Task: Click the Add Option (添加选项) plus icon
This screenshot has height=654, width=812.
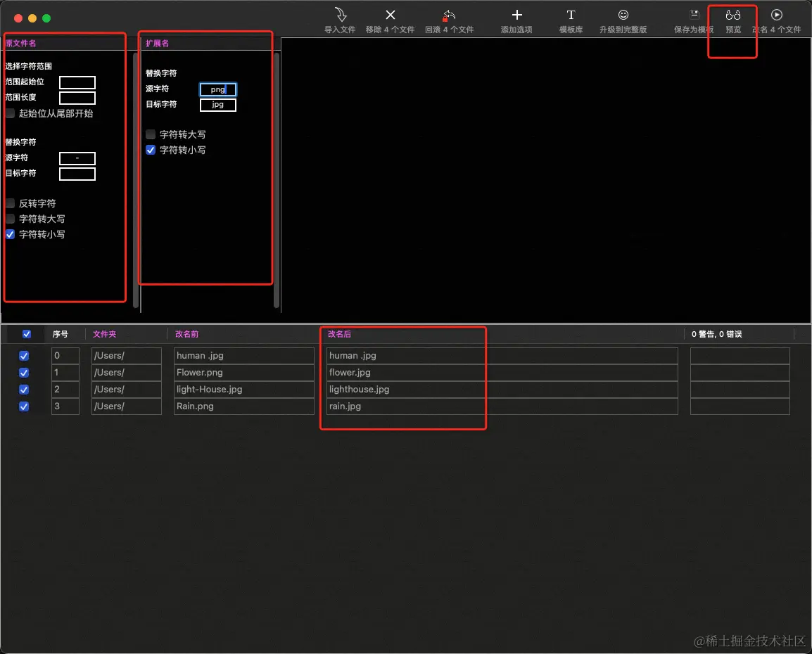Action: coord(516,15)
